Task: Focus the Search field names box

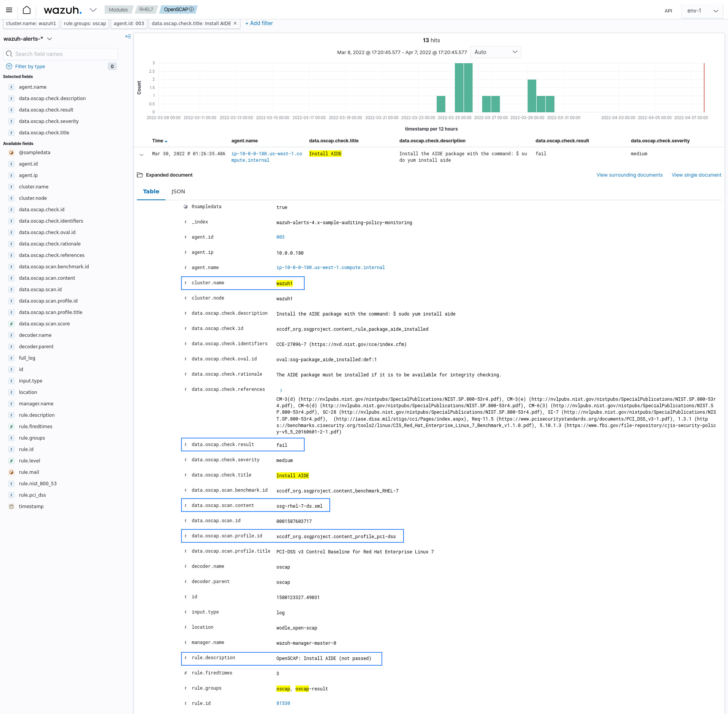Action: [x=61, y=54]
